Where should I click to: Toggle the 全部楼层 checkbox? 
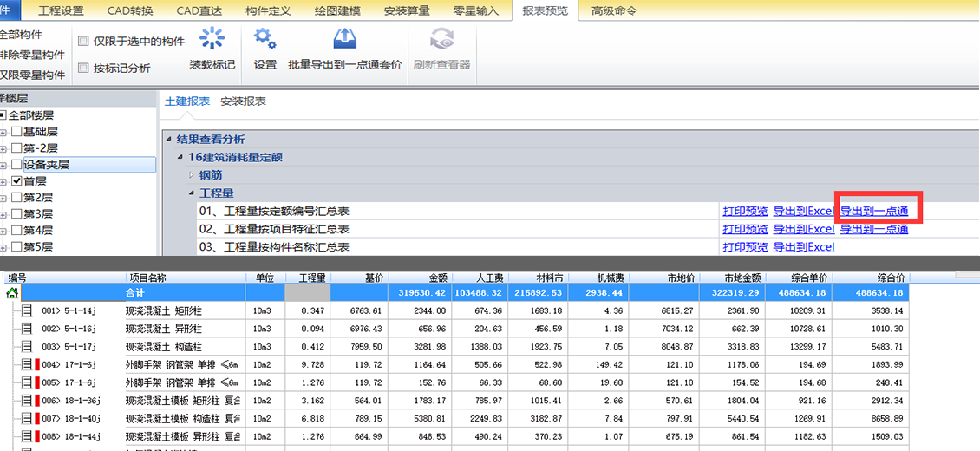[3, 115]
